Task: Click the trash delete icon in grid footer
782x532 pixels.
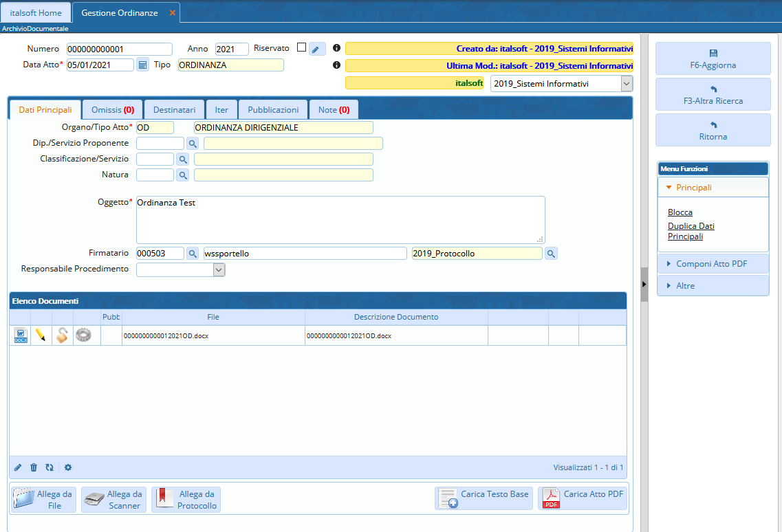Action: 34,467
